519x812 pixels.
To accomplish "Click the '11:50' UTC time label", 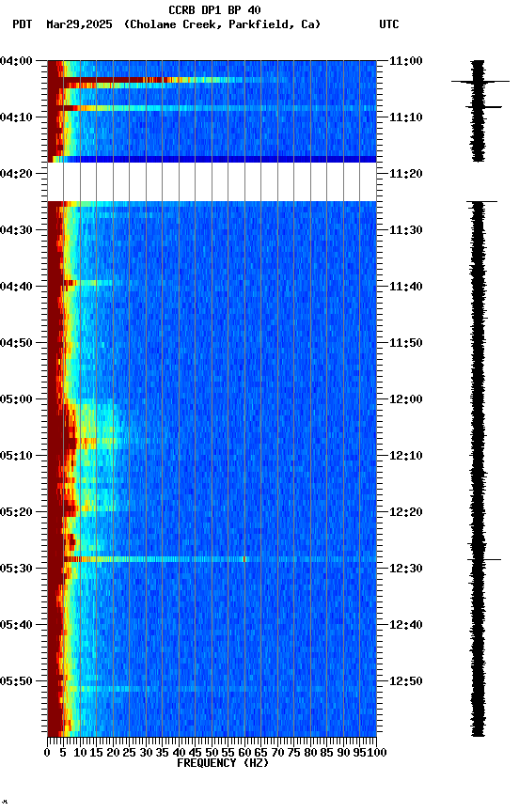I will (406, 343).
